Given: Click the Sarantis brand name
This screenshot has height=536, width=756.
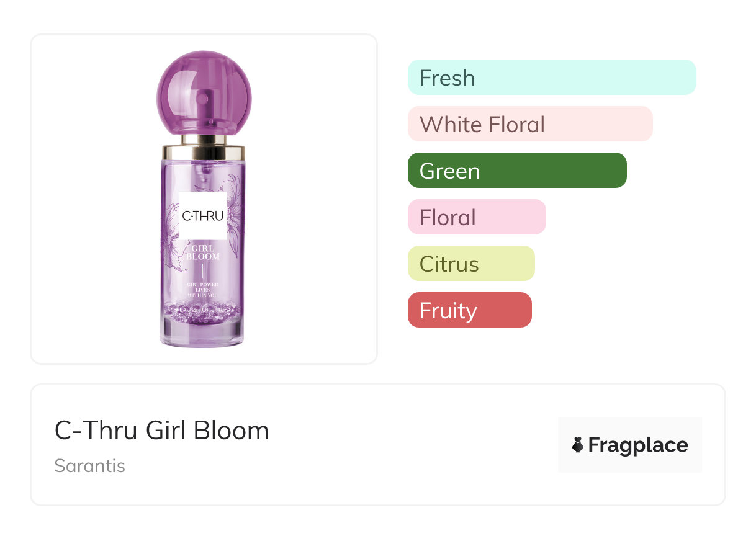Looking at the screenshot, I should click(x=90, y=466).
